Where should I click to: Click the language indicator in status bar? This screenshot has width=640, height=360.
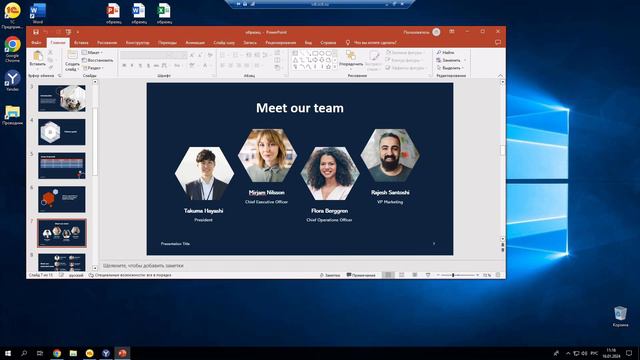pyautogui.click(x=76, y=276)
